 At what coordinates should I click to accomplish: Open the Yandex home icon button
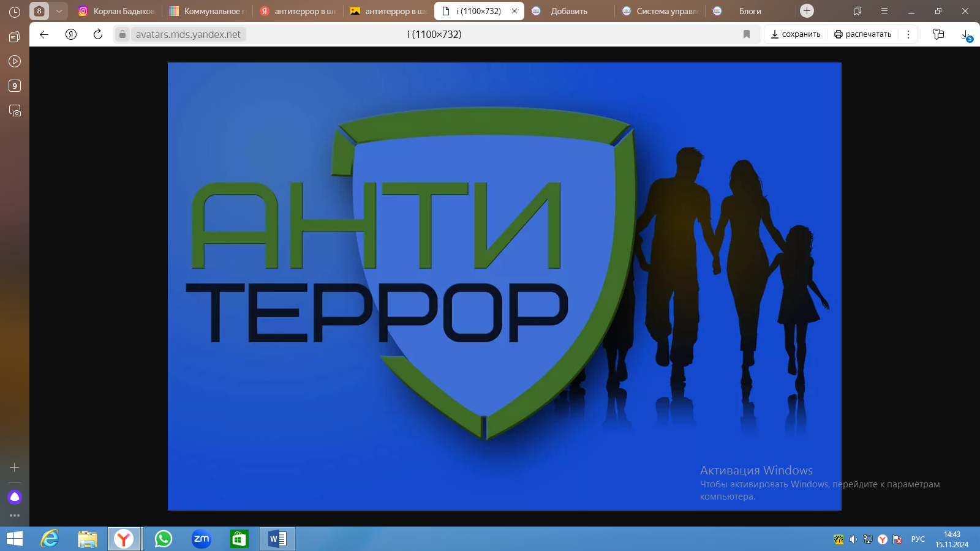tap(71, 34)
